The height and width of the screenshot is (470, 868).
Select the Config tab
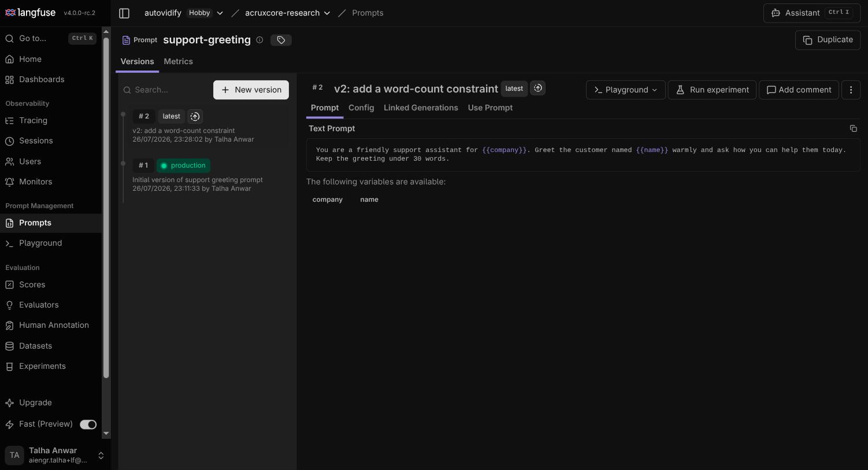(x=361, y=108)
